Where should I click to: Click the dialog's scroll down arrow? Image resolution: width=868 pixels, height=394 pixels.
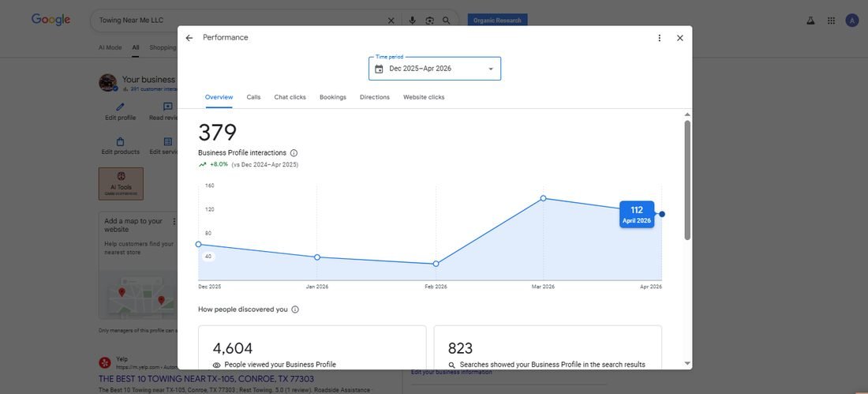[687, 363]
